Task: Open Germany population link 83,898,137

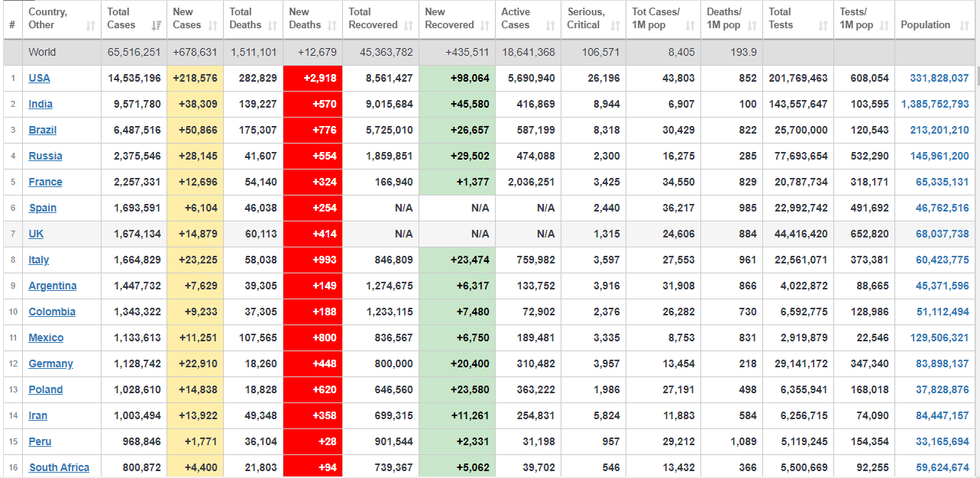Action: (943, 363)
